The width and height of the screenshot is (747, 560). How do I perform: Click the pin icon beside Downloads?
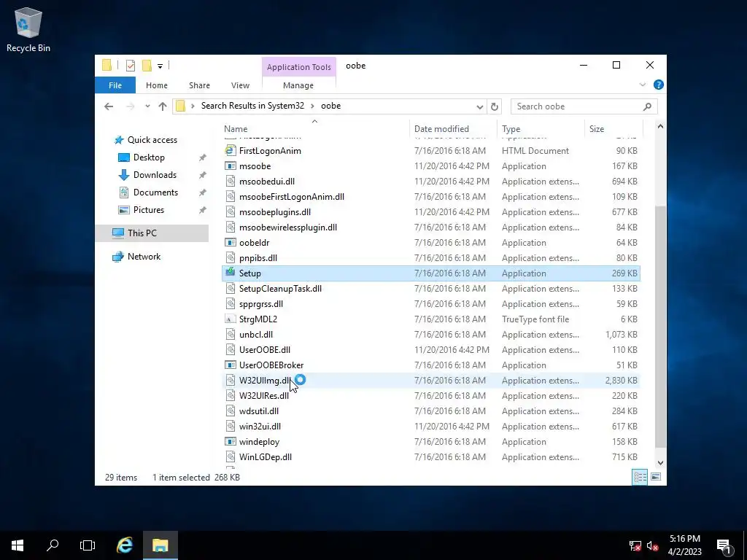203,175
